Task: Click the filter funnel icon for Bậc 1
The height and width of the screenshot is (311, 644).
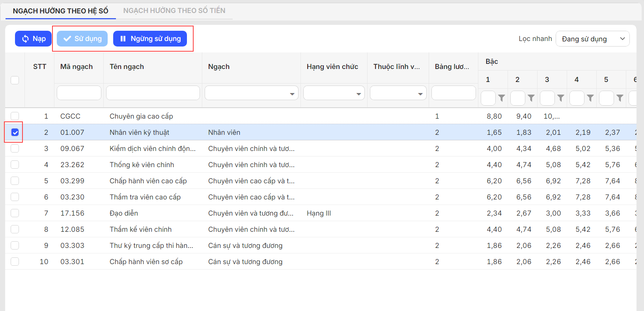Action: coord(501,98)
